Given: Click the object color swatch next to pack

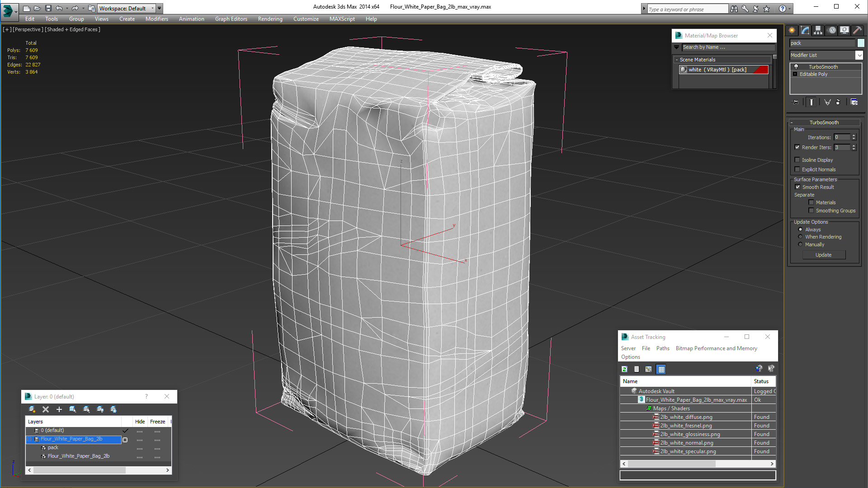Looking at the screenshot, I should [861, 43].
